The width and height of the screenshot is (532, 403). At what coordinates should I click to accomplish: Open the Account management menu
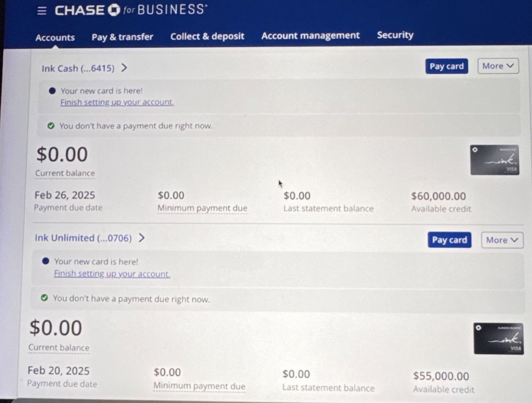point(310,35)
